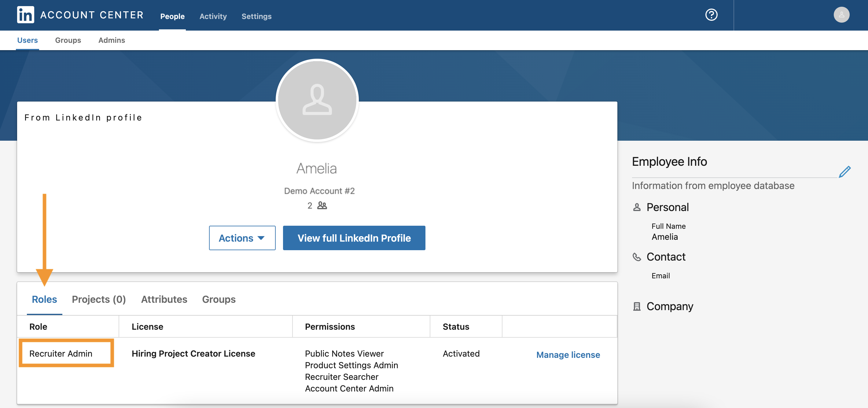Click the Manage license link
868x408 pixels.
pyautogui.click(x=568, y=355)
